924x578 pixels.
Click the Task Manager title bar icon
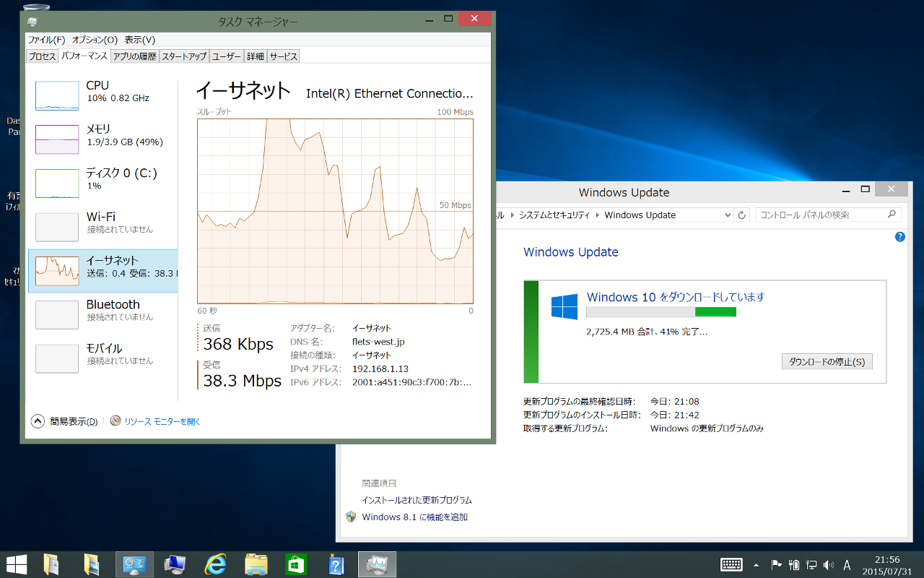[x=33, y=22]
